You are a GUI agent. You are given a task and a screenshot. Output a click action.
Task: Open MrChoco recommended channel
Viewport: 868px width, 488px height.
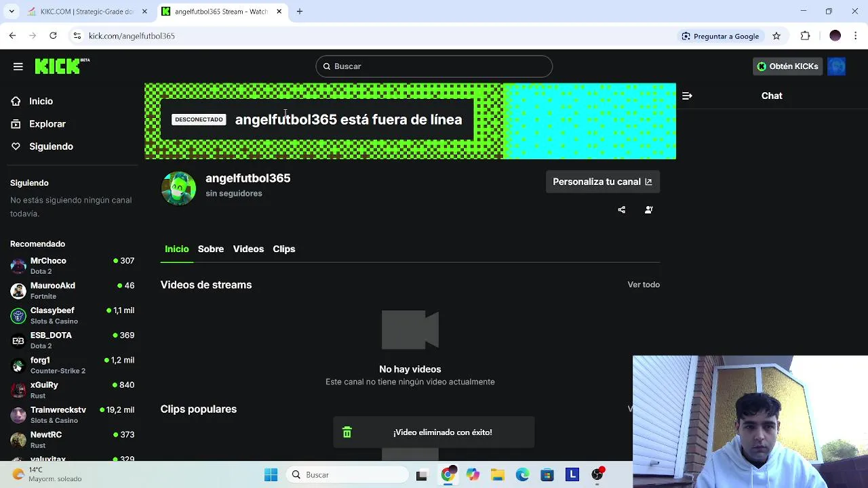(72, 266)
